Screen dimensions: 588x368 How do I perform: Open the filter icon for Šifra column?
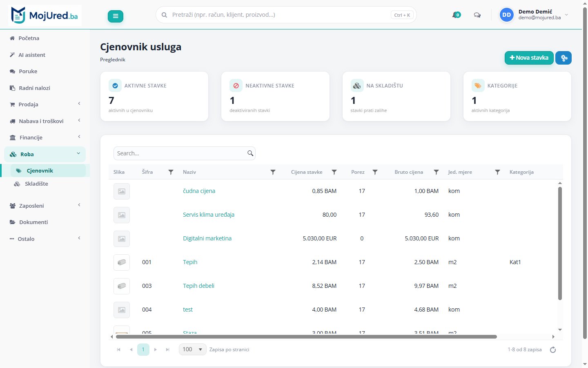(171, 172)
